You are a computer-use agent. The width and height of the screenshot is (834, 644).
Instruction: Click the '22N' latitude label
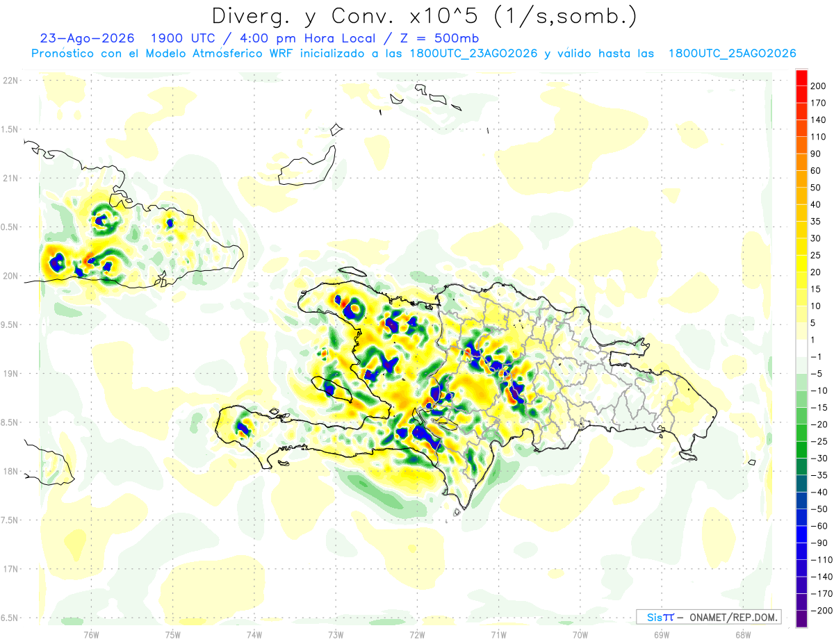coord(10,80)
